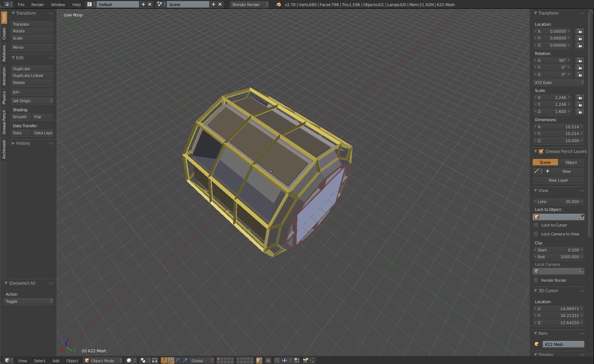Lock the Z rotation value
This screenshot has width=594, height=364.
[579, 75]
